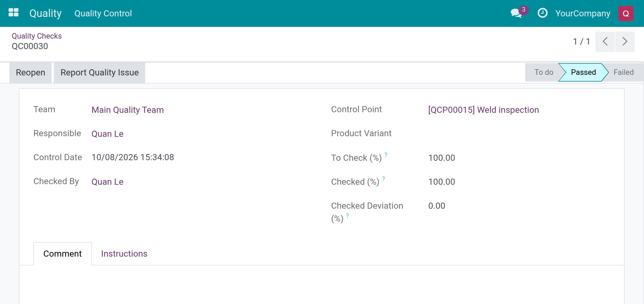This screenshot has width=644, height=304.
Task: Select the Comment tab
Action: pos(62,254)
